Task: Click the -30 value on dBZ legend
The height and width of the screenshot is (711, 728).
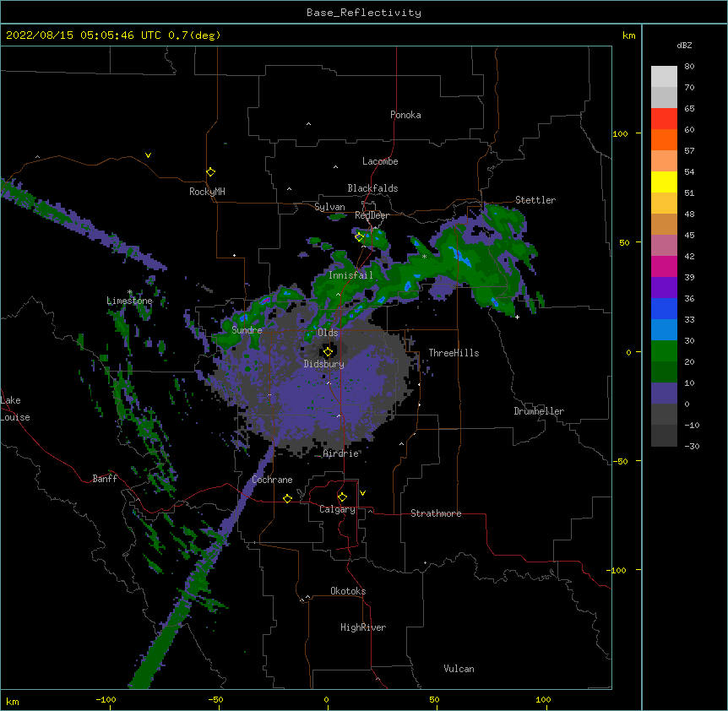Action: pyautogui.click(x=692, y=447)
